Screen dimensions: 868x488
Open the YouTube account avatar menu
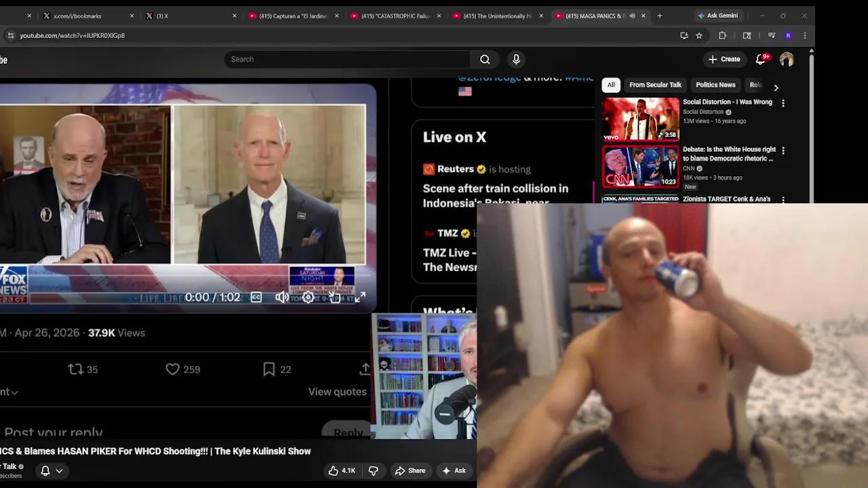(x=787, y=60)
